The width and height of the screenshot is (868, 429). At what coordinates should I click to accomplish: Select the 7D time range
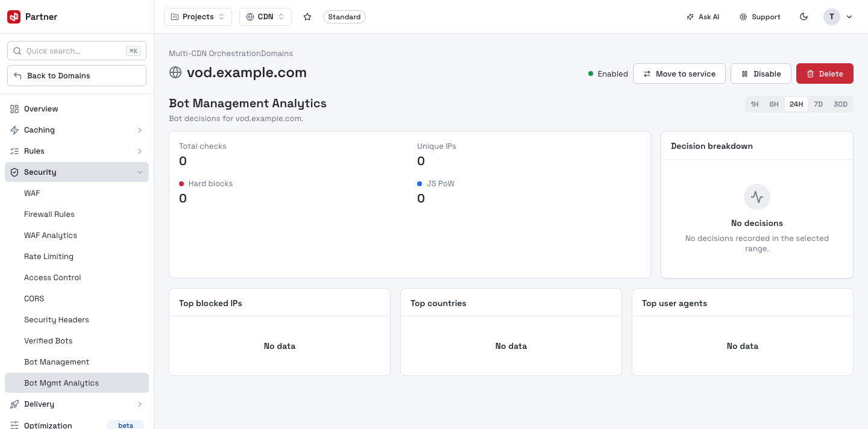point(818,104)
